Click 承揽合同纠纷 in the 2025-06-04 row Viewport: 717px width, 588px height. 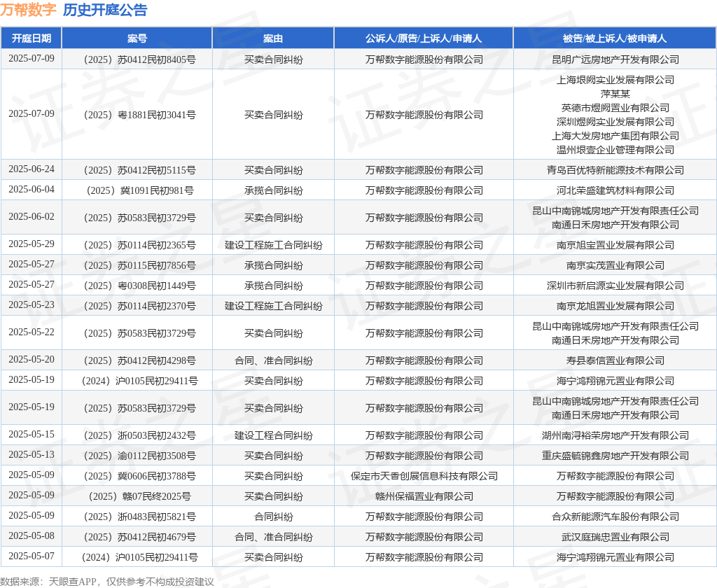274,190
